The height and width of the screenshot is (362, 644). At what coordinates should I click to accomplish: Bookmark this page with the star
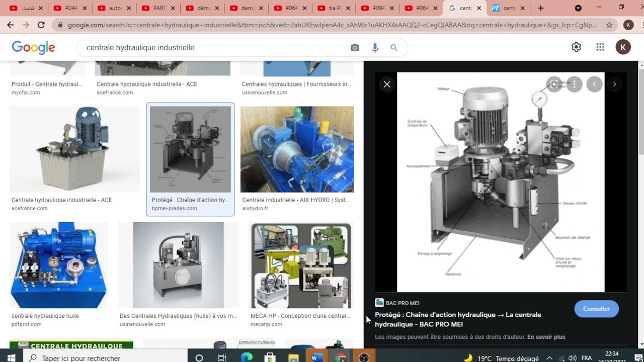pos(609,25)
